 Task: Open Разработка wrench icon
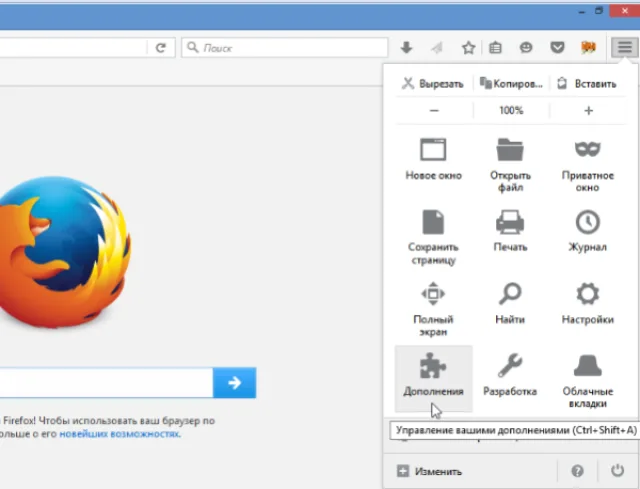point(510,366)
